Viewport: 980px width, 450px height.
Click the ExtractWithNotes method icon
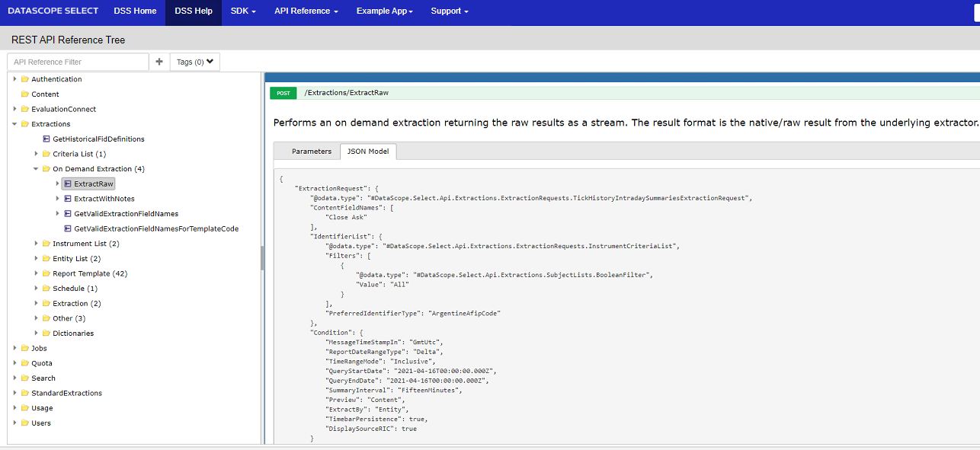[x=67, y=199]
